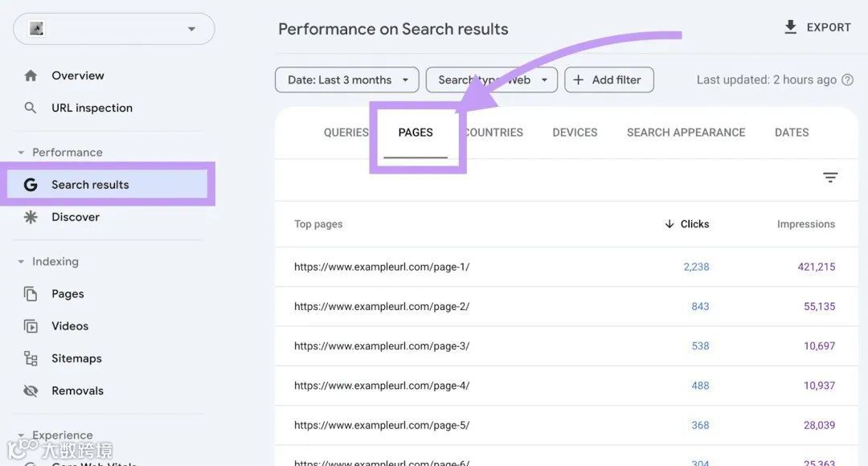
Task: Click the Discover asterisk icon
Action: pyautogui.click(x=31, y=217)
